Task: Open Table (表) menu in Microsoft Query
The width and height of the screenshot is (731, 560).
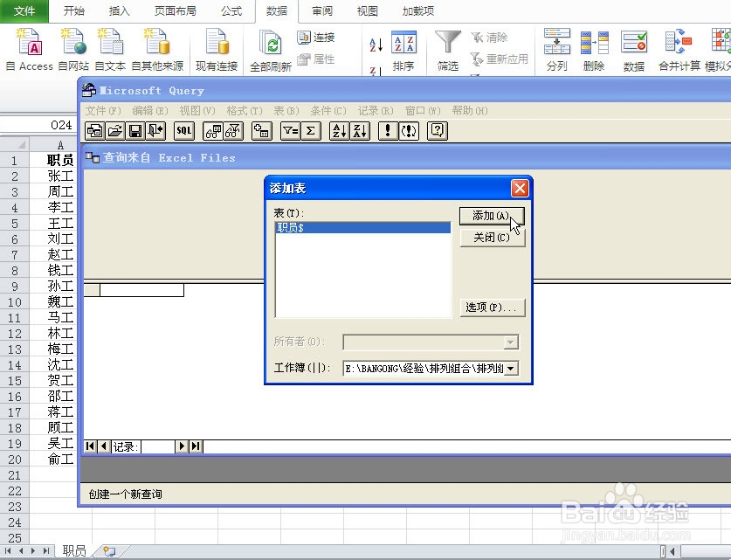Action: pyautogui.click(x=286, y=111)
